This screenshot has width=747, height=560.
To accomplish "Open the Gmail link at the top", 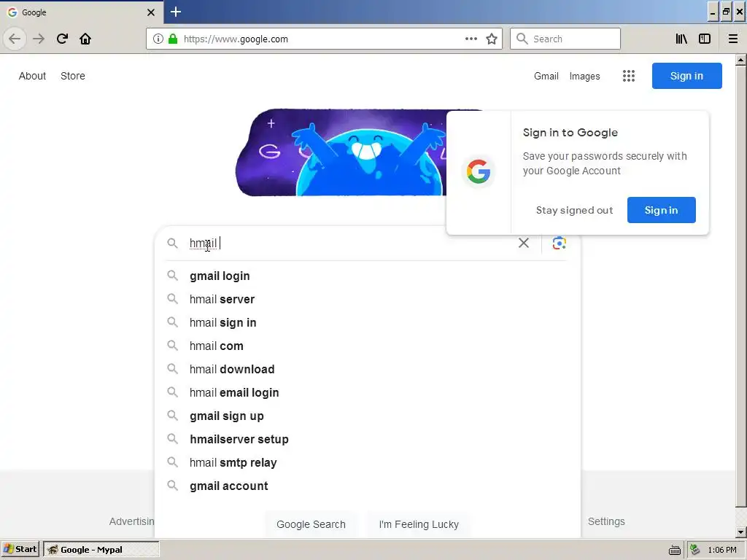I will coord(546,76).
